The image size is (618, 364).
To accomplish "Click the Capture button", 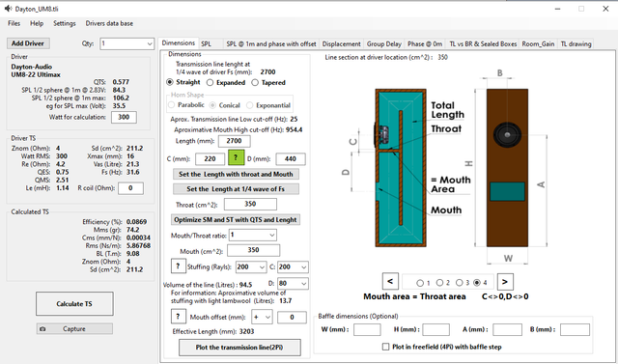I will [x=74, y=328].
